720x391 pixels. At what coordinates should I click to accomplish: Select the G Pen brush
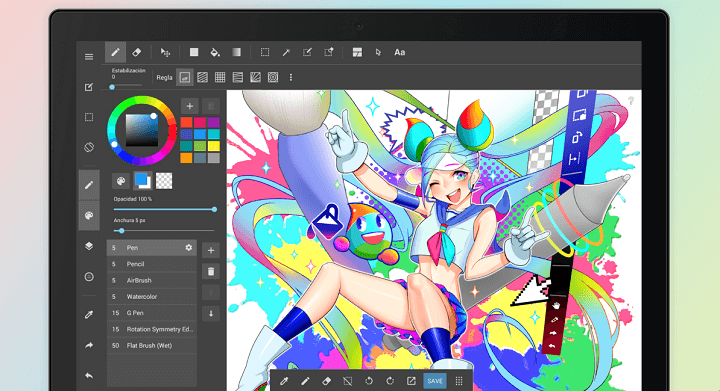[152, 313]
